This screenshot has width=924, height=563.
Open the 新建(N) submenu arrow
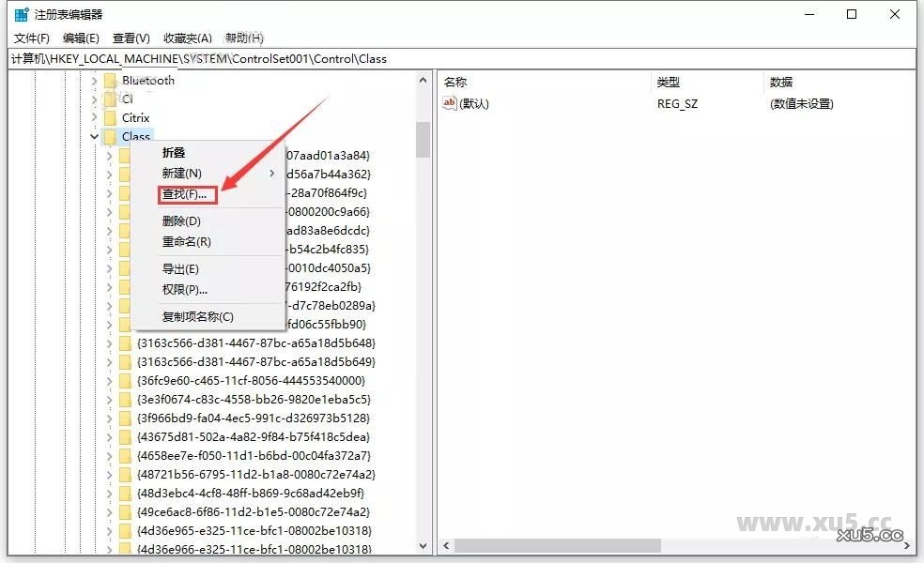272,174
